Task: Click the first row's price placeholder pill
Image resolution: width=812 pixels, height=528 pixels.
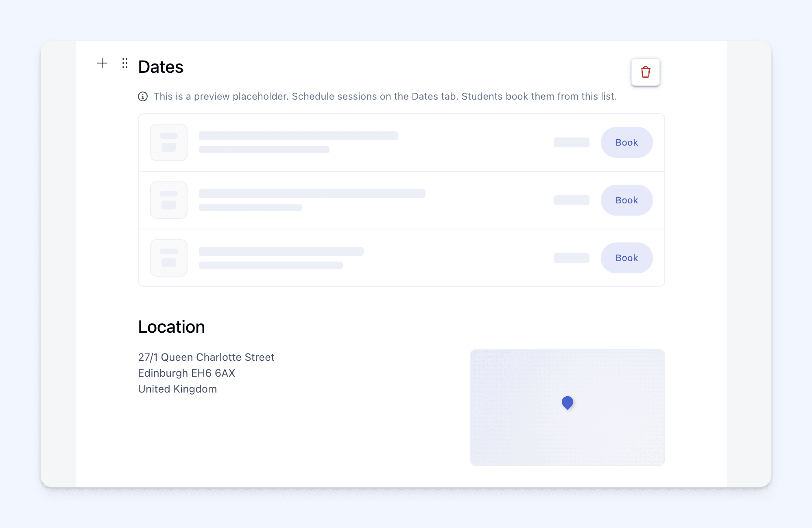Action: pyautogui.click(x=572, y=142)
